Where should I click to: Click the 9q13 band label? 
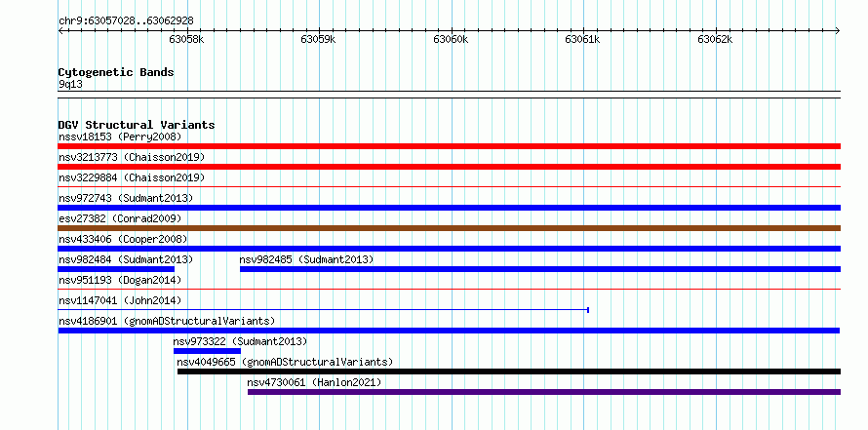pyautogui.click(x=70, y=85)
